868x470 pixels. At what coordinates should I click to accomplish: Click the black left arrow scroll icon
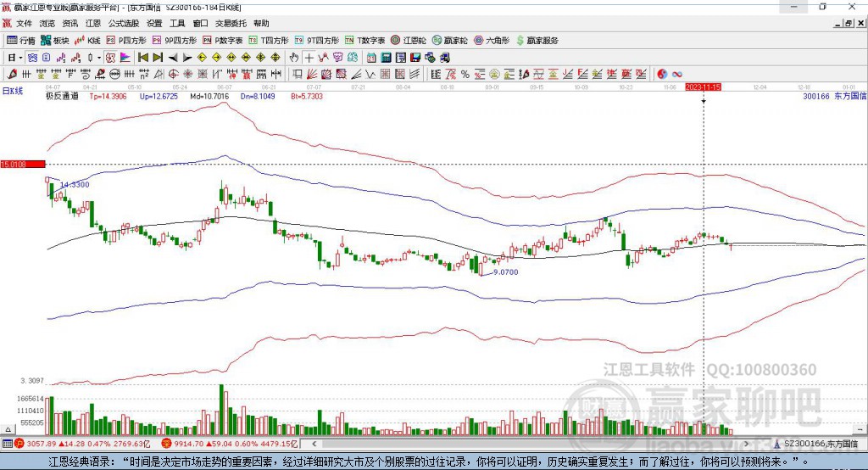click(172, 58)
